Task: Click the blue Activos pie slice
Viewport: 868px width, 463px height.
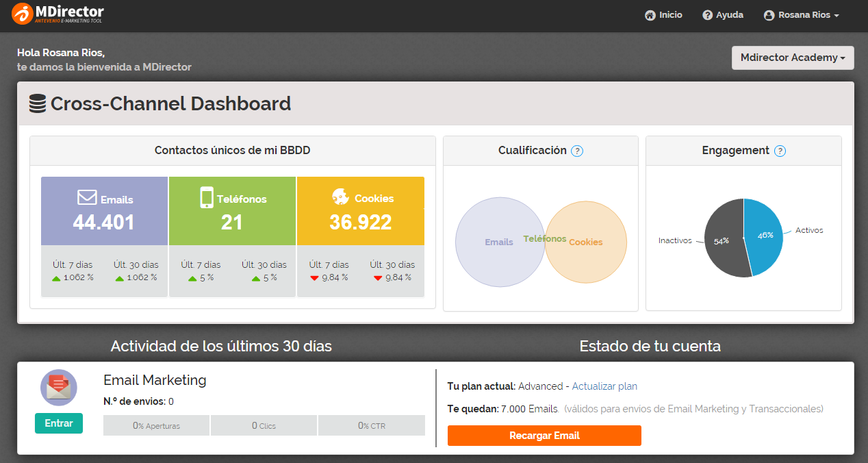Action: tap(763, 236)
